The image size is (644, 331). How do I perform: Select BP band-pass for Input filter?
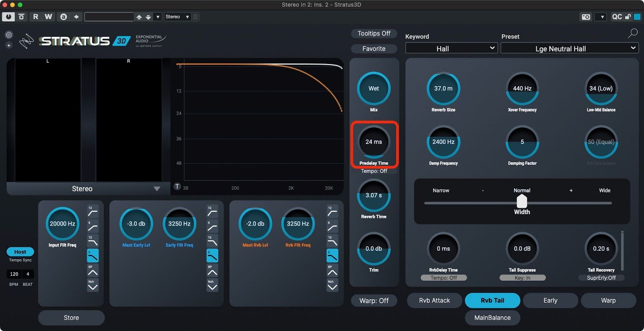(93, 270)
